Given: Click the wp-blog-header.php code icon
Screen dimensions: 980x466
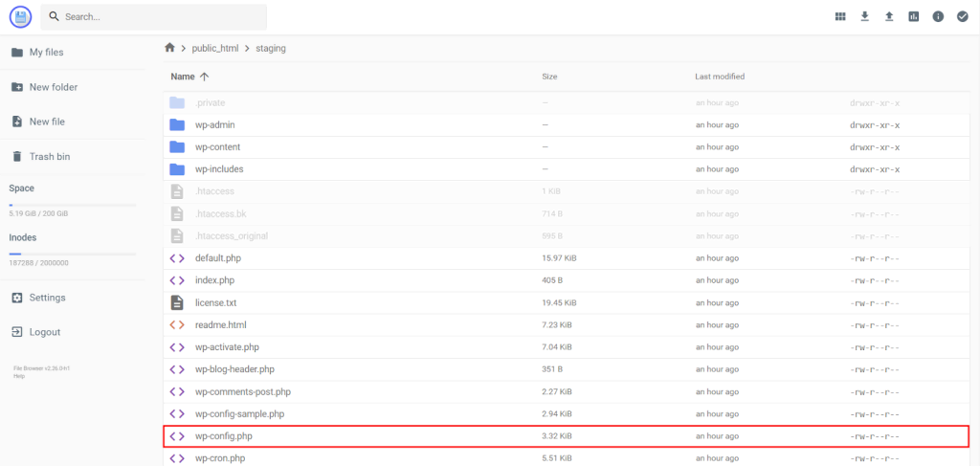Looking at the screenshot, I should click(x=177, y=369).
